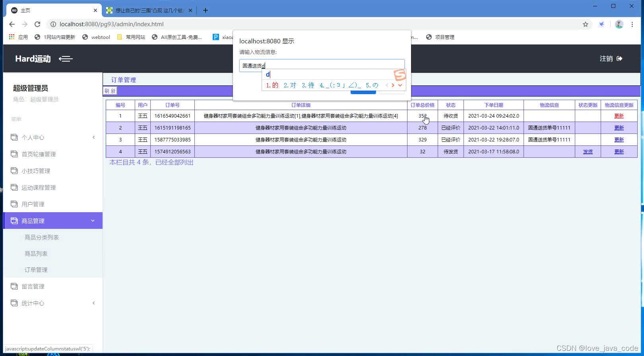Open the 项目管理 bookmark
Image resolution: width=644 pixels, height=356 pixels.
tap(440, 37)
